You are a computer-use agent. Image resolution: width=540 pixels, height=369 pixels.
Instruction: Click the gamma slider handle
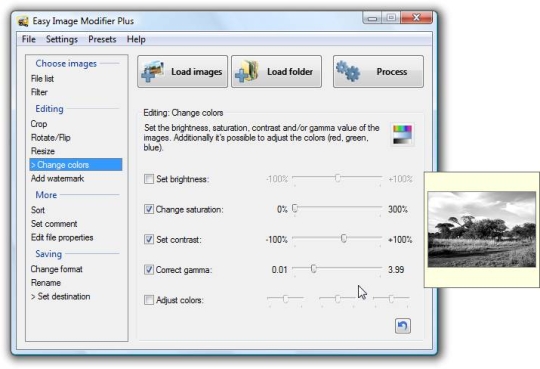[x=313, y=268]
